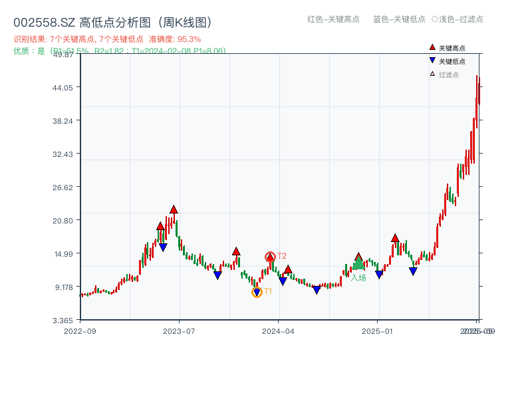The height and width of the screenshot is (399, 532).
Task: Click the blue low marker just right of T2
Action: click(283, 281)
